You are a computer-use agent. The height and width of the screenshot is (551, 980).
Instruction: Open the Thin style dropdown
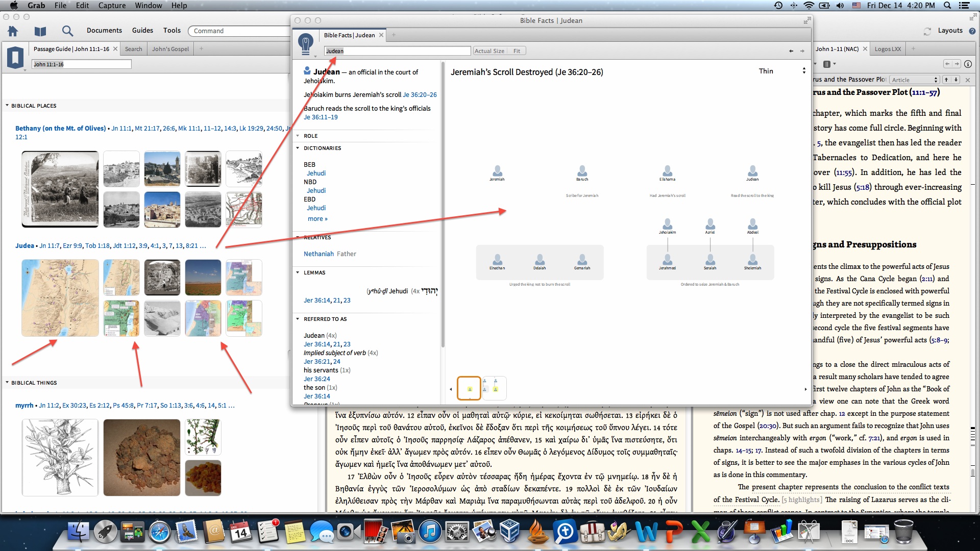click(x=781, y=71)
